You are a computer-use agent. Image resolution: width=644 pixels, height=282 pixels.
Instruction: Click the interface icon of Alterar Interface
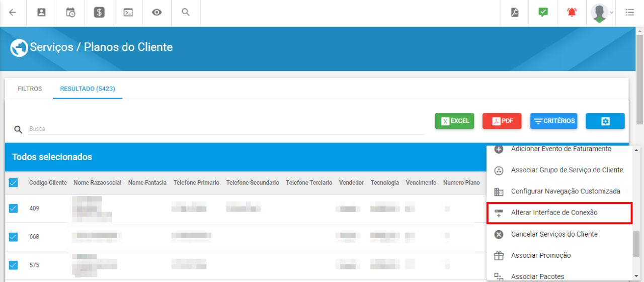coord(499,213)
